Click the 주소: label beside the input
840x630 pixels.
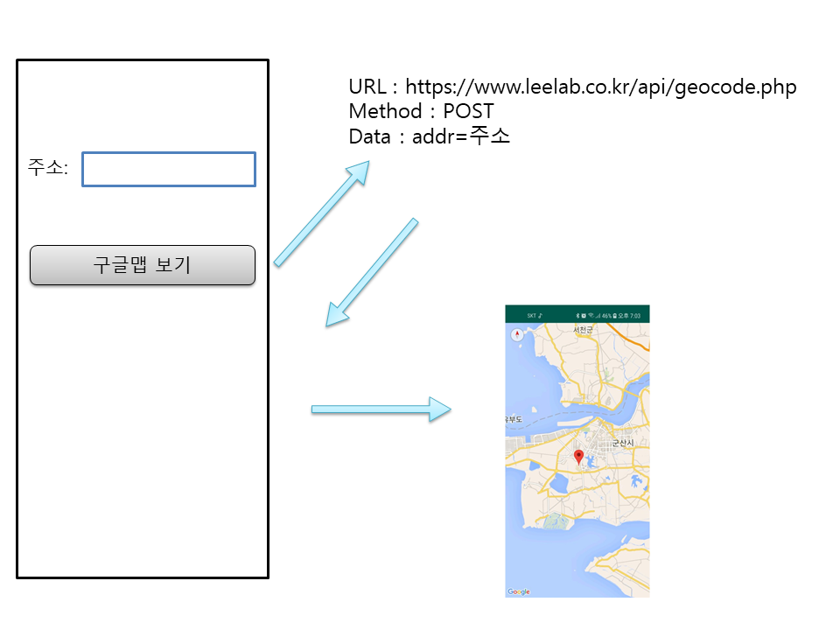point(47,167)
